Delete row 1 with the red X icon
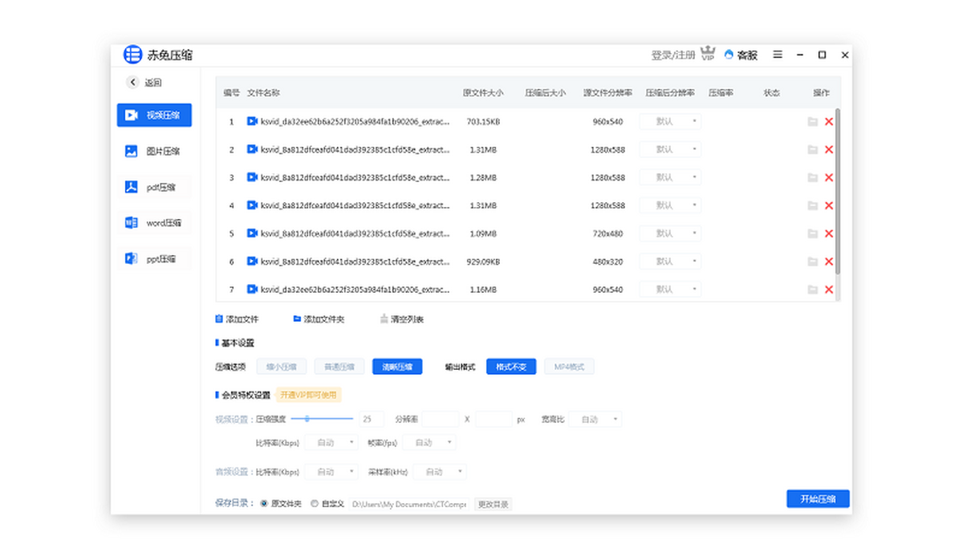Screen dimensions: 963x560 point(829,122)
